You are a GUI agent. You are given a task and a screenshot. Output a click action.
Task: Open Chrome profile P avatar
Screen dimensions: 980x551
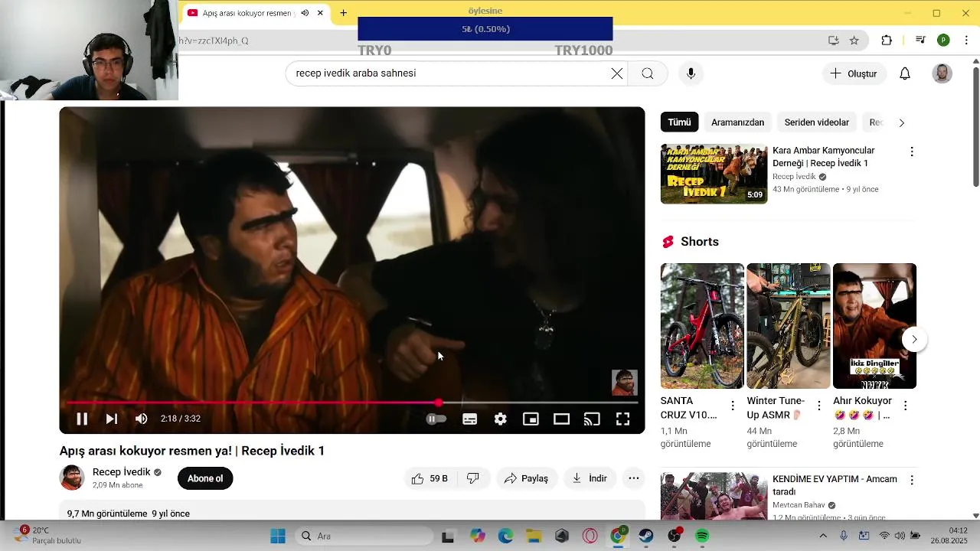click(943, 41)
